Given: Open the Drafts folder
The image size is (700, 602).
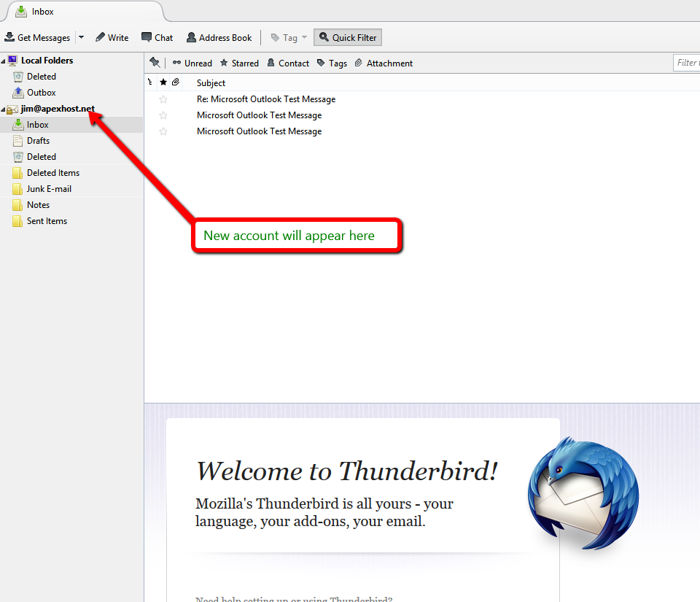Looking at the screenshot, I should [38, 141].
